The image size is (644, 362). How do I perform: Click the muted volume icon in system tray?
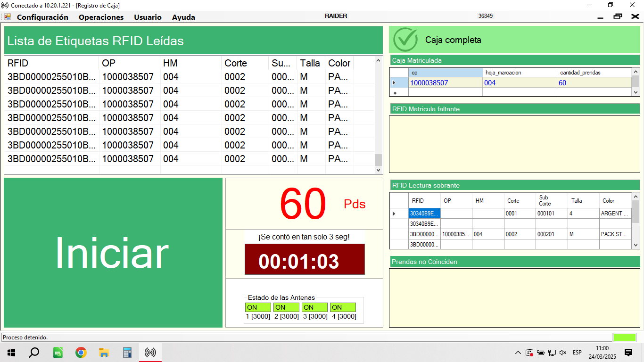pos(563,353)
